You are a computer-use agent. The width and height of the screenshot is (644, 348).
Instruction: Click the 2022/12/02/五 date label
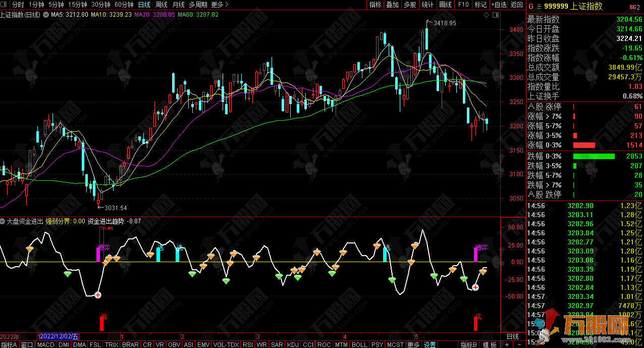[x=59, y=336]
